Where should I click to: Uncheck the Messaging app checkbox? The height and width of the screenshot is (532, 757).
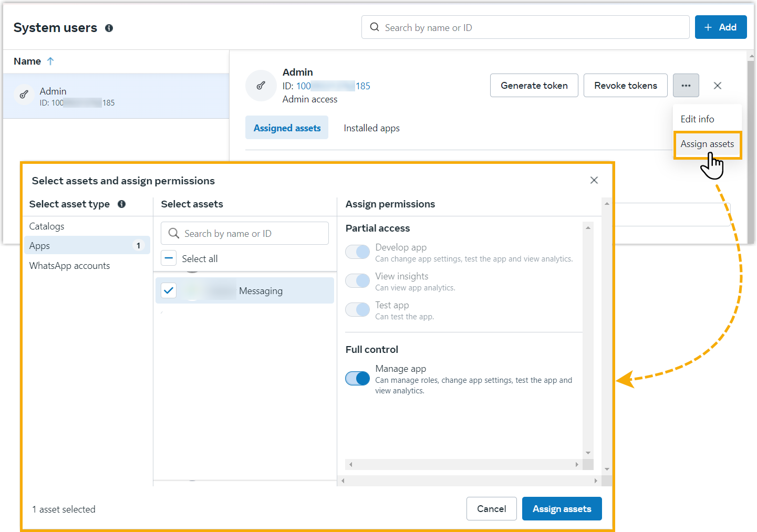[169, 290]
